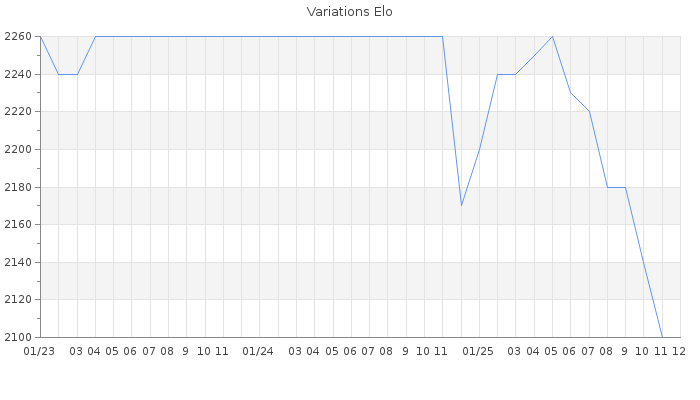Select the 2120 y-axis value label
The image size is (700, 400).
17,299
